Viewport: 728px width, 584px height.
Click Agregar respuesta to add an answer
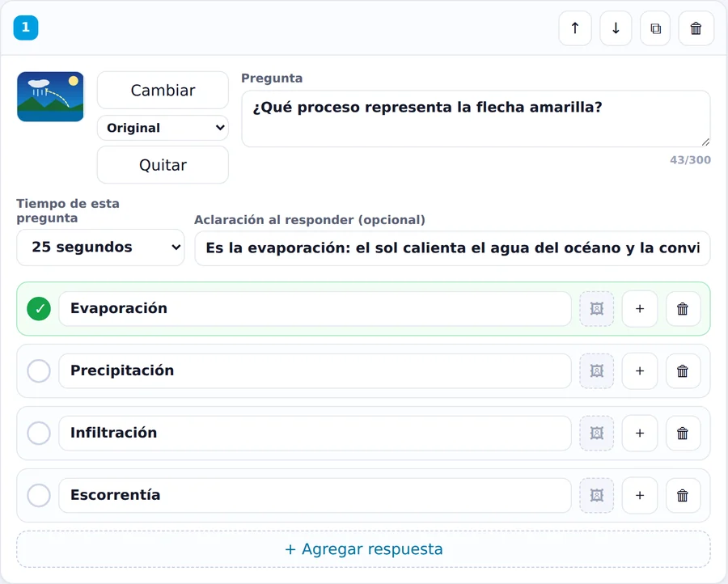[363, 549]
